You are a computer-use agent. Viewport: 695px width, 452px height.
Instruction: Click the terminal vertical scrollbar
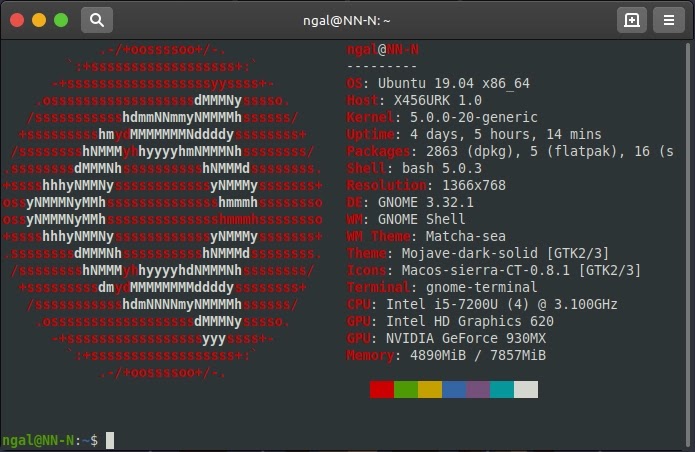pyautogui.click(x=689, y=245)
